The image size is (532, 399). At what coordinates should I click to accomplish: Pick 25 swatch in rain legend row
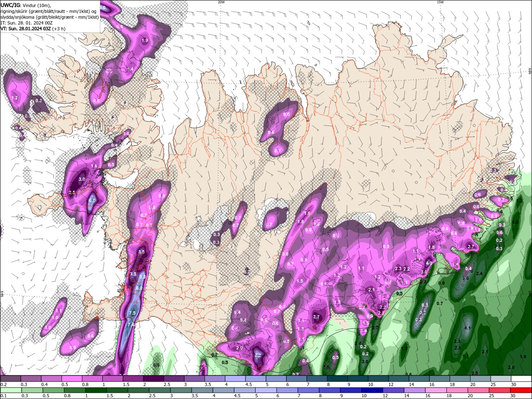tap(501, 390)
